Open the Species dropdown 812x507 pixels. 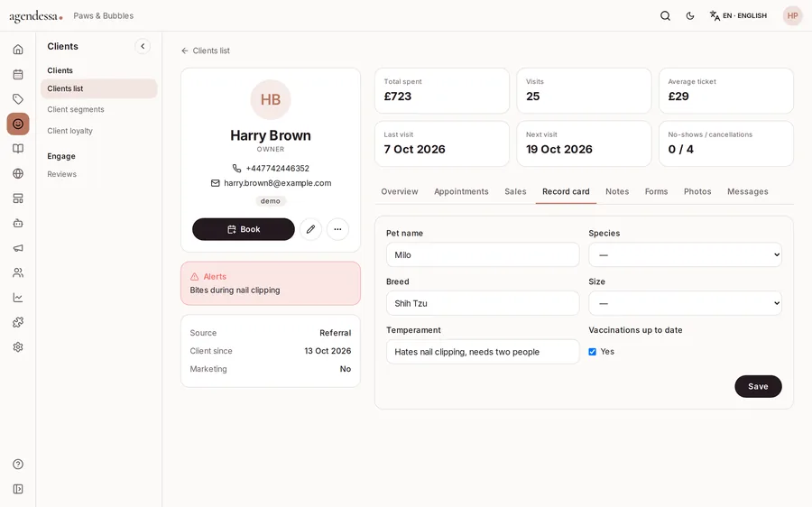(x=685, y=254)
